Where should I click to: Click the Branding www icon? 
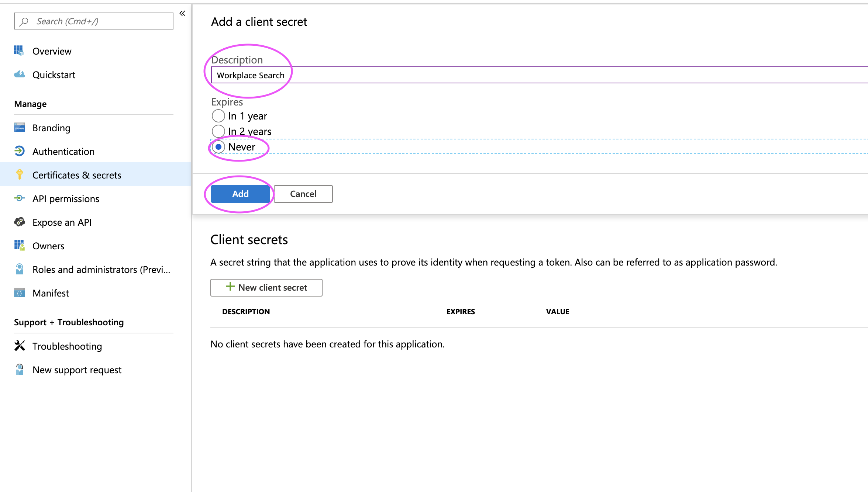coord(19,128)
